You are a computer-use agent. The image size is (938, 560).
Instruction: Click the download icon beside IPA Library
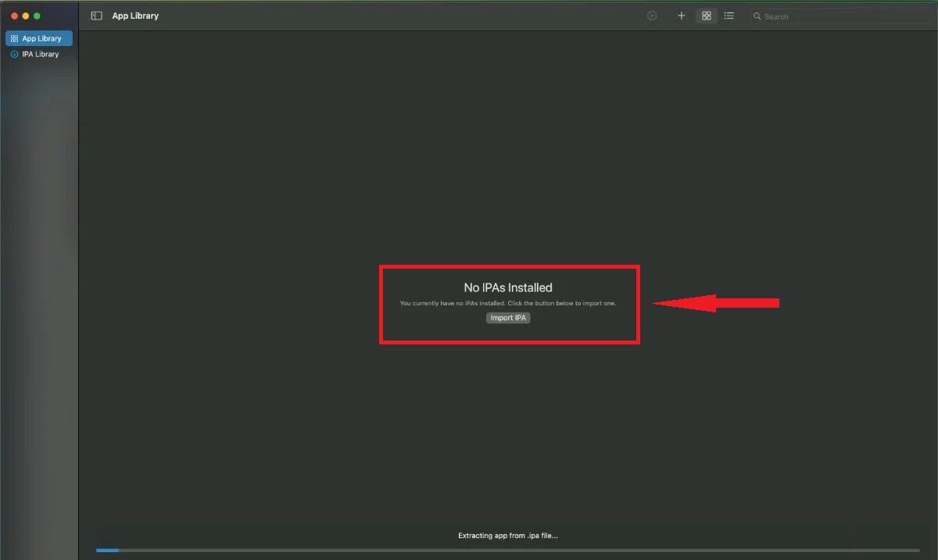click(15, 54)
